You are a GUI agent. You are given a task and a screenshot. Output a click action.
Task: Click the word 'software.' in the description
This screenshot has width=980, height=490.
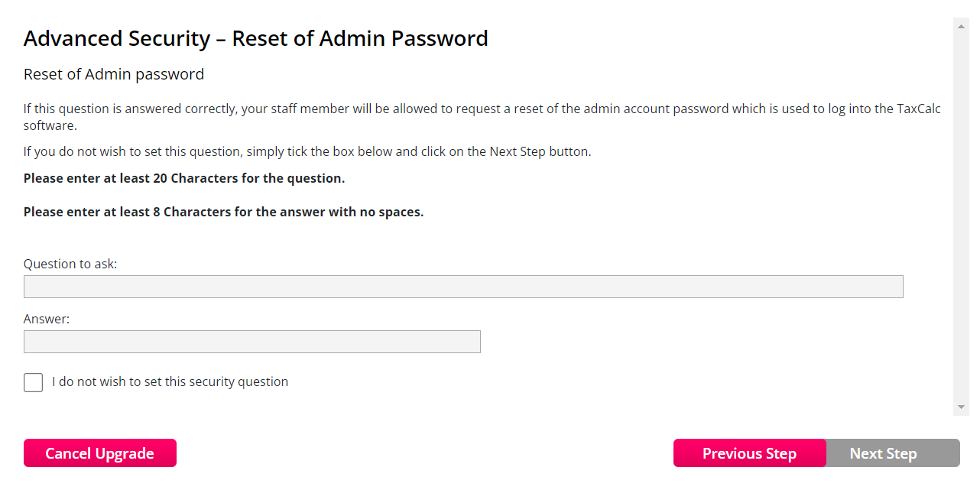[50, 125]
